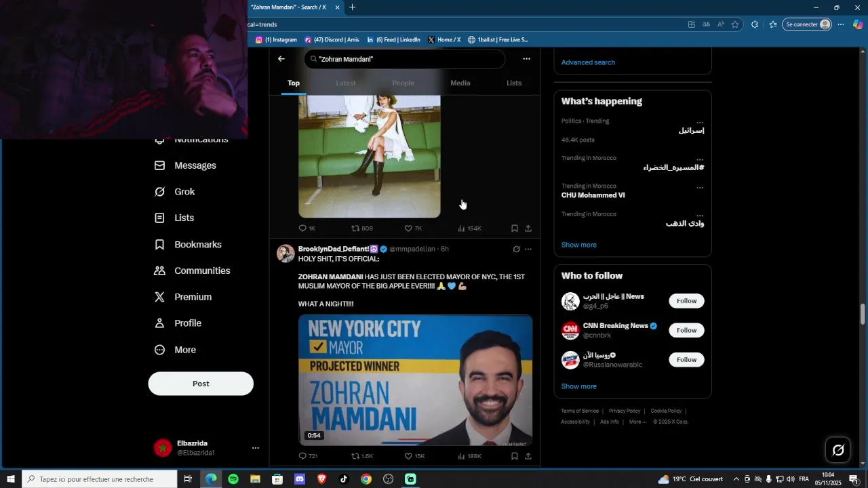Open the Privacy Policy link

point(625,411)
